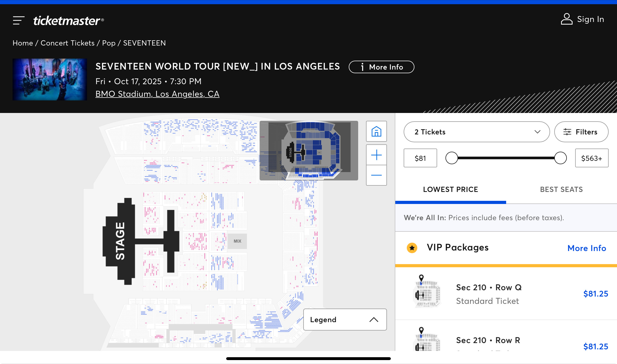Expand the 2 Tickets quantity dropdown
The height and width of the screenshot is (364, 617).
477,132
